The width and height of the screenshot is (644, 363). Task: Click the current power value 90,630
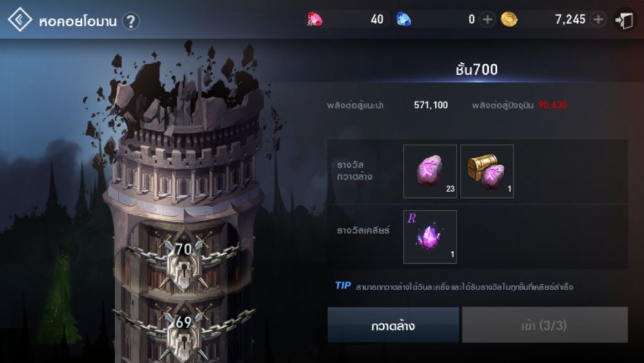tap(553, 105)
